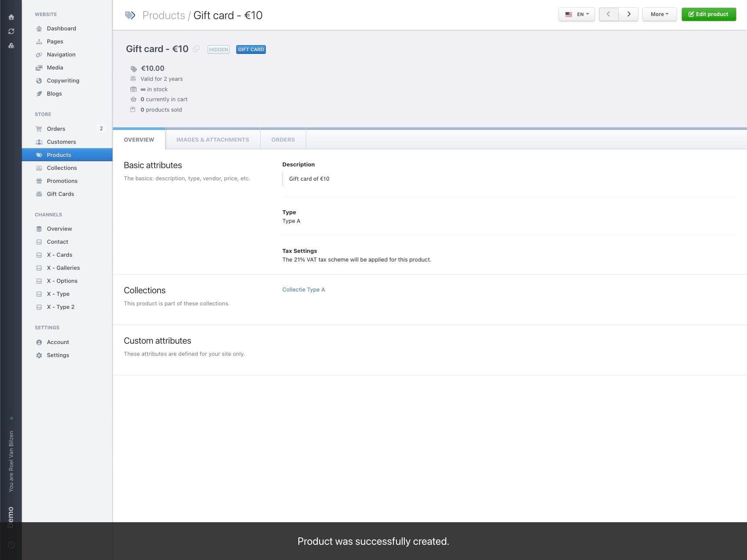The height and width of the screenshot is (560, 747).
Task: Click the Media images icon
Action: tap(39, 68)
